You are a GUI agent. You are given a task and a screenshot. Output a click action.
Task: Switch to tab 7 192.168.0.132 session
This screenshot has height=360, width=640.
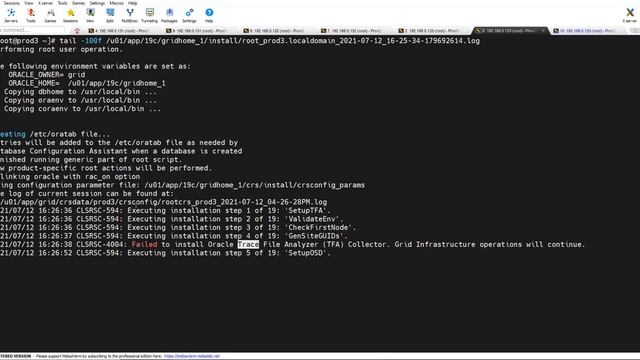(351, 31)
